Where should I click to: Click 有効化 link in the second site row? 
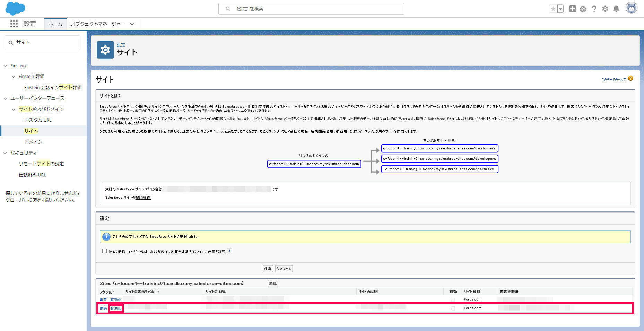point(116,308)
